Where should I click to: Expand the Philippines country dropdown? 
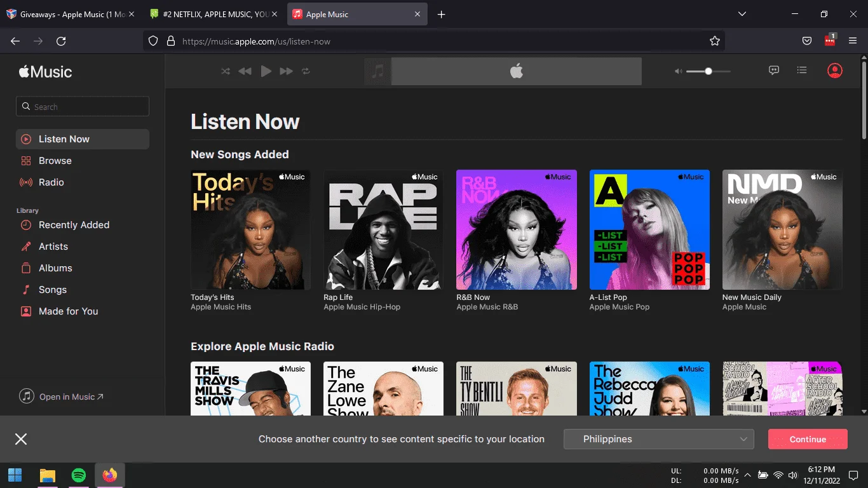point(658,439)
